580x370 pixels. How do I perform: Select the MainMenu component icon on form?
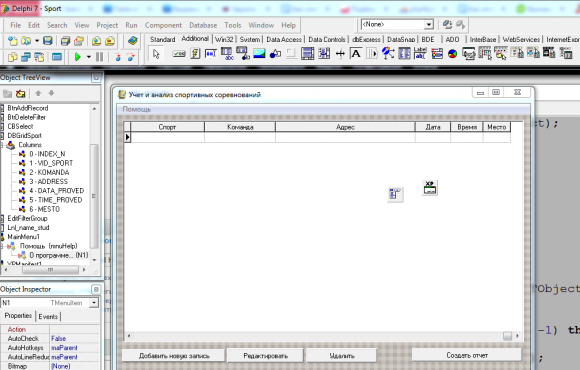click(x=395, y=194)
